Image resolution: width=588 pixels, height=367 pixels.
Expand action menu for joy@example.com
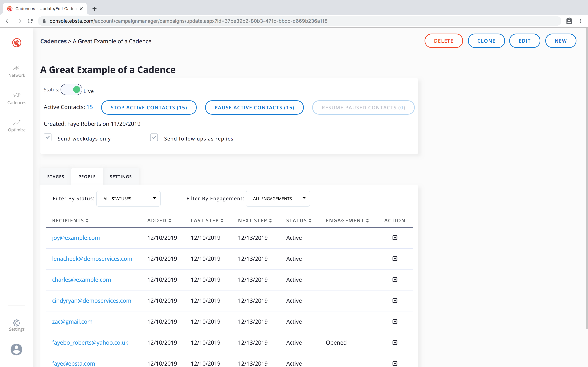(395, 238)
